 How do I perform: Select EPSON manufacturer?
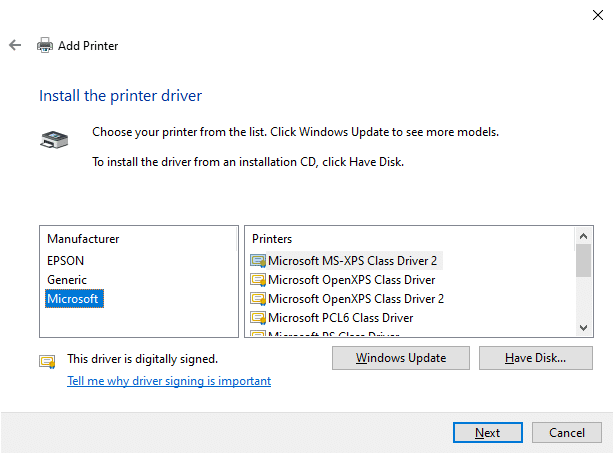click(x=65, y=261)
